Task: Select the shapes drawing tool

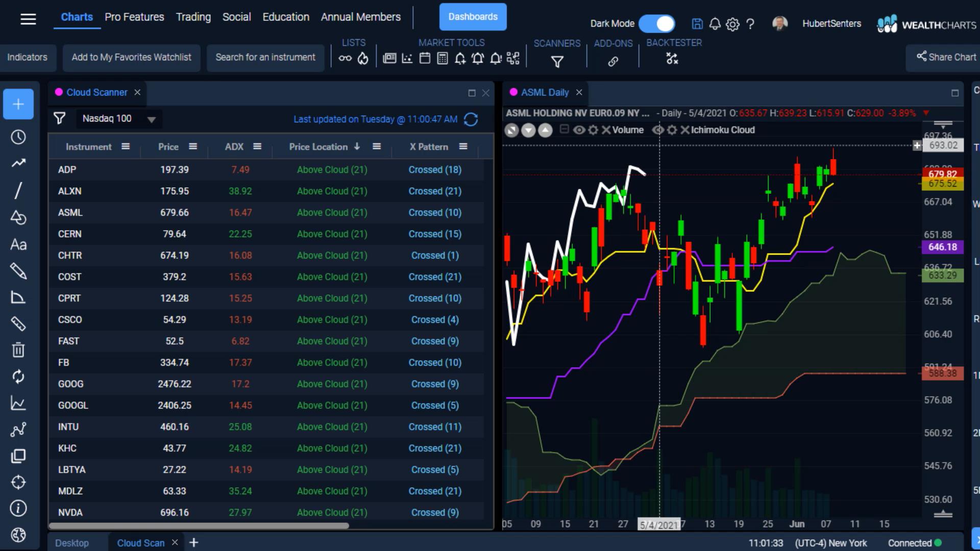Action: point(18,218)
